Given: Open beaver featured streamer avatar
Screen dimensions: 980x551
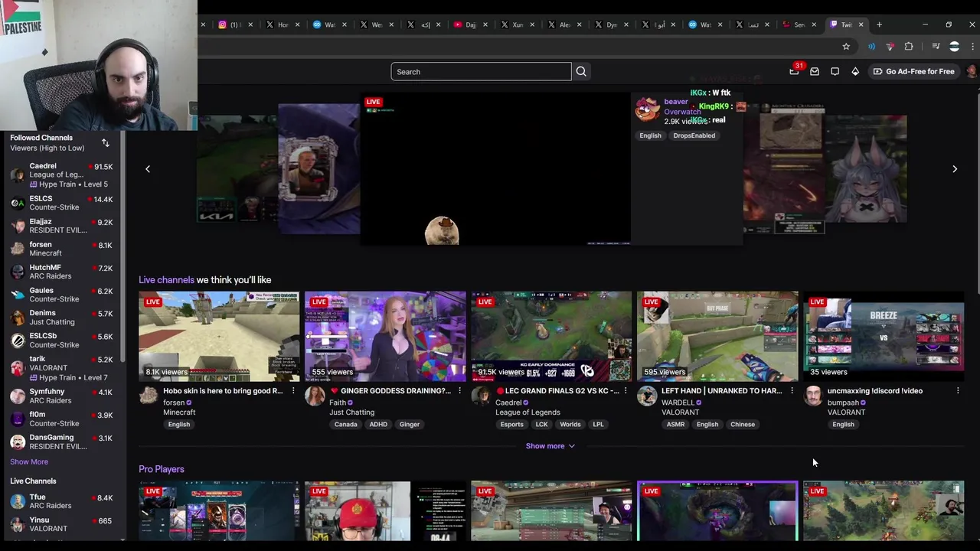Looking at the screenshot, I should pyautogui.click(x=647, y=109).
